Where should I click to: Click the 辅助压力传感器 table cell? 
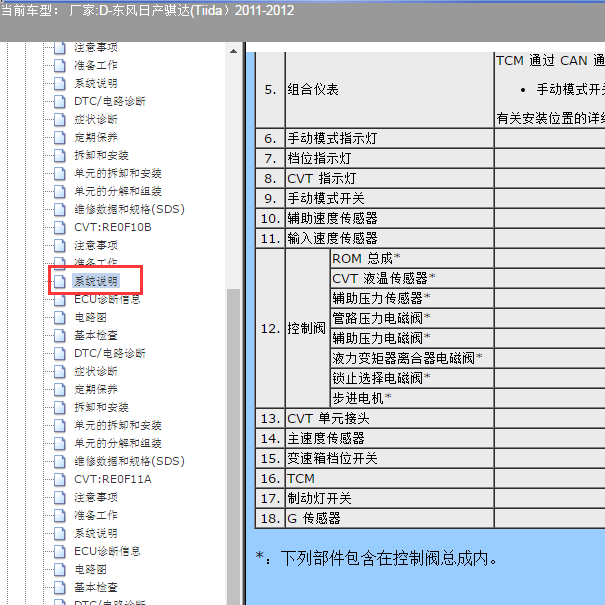tap(412, 298)
